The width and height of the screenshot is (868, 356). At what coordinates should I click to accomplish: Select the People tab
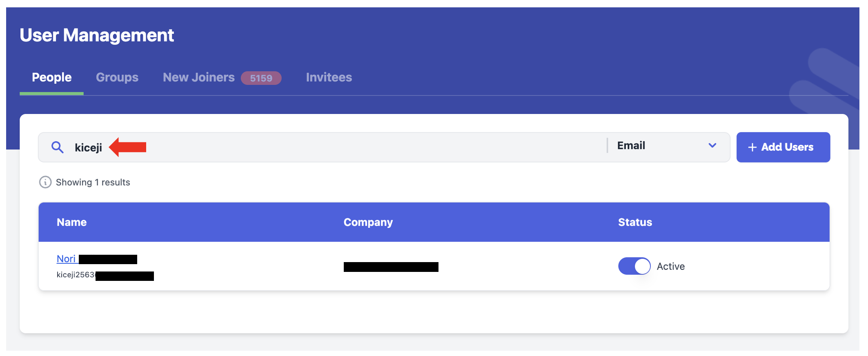tap(51, 77)
